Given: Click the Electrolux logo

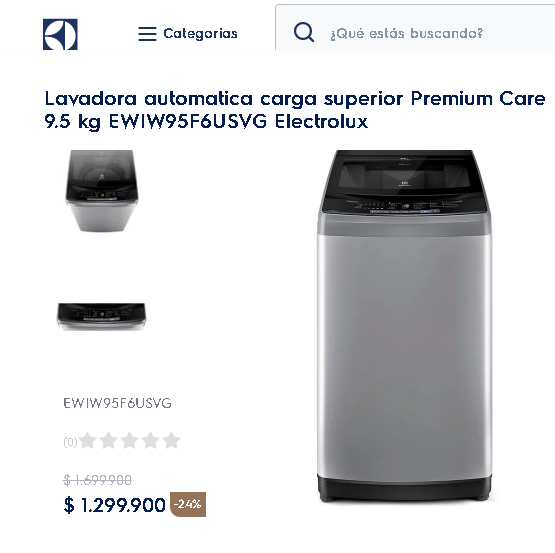Looking at the screenshot, I should click(60, 34).
